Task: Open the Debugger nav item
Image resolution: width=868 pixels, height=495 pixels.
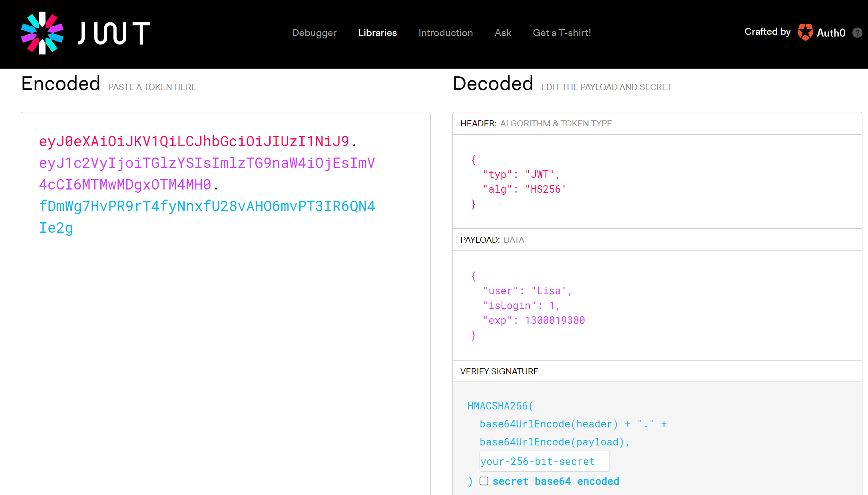Action: click(314, 33)
